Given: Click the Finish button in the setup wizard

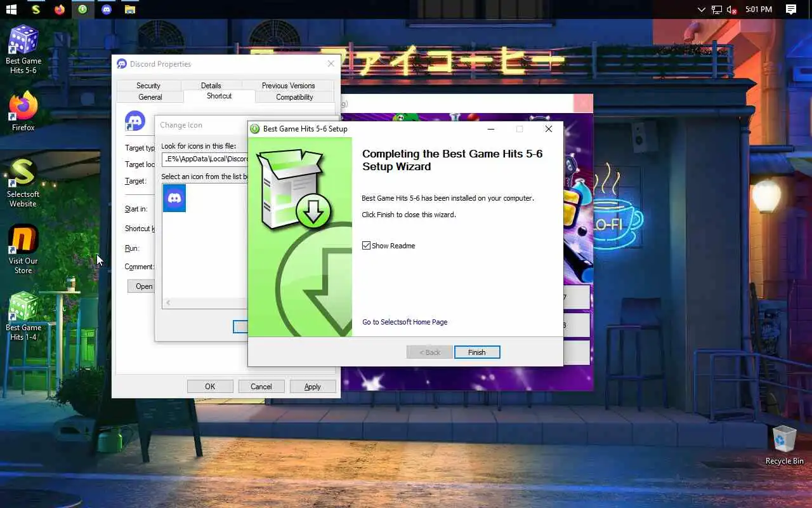Looking at the screenshot, I should (x=477, y=352).
